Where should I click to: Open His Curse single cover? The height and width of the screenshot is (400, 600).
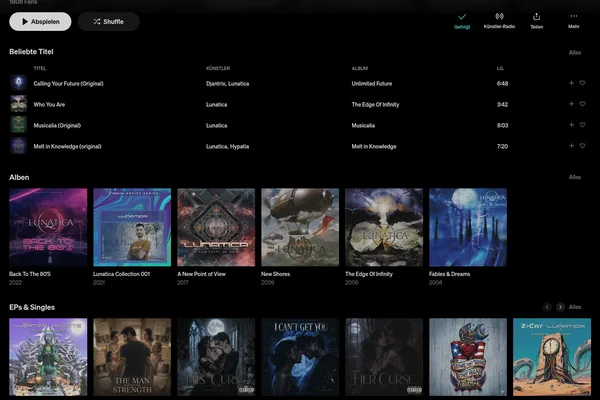click(x=216, y=357)
